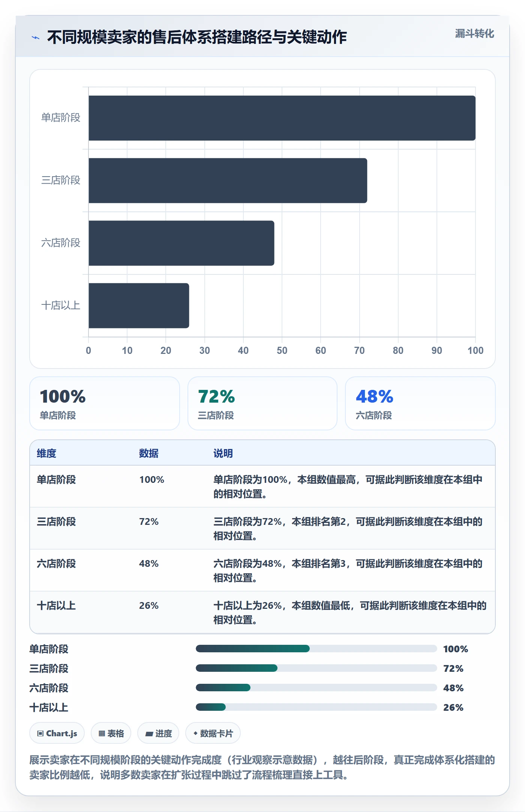Image resolution: width=525 pixels, height=812 pixels.
Task: Click the chart title heading text
Action: click(x=197, y=37)
